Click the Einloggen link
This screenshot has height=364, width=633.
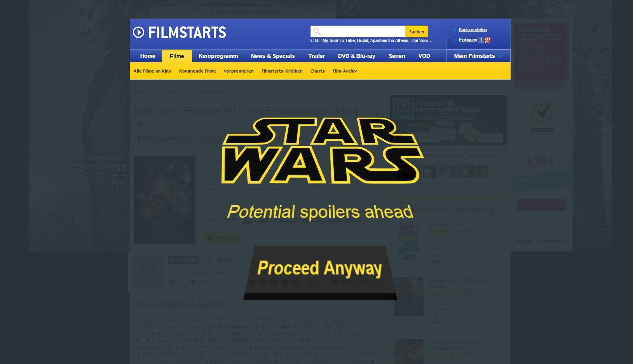click(x=468, y=40)
